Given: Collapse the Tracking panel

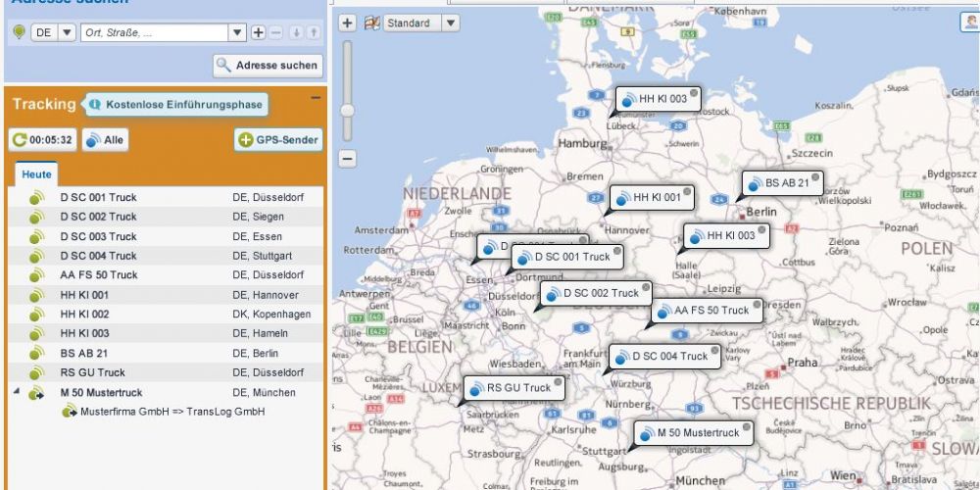Looking at the screenshot, I should pos(316,98).
